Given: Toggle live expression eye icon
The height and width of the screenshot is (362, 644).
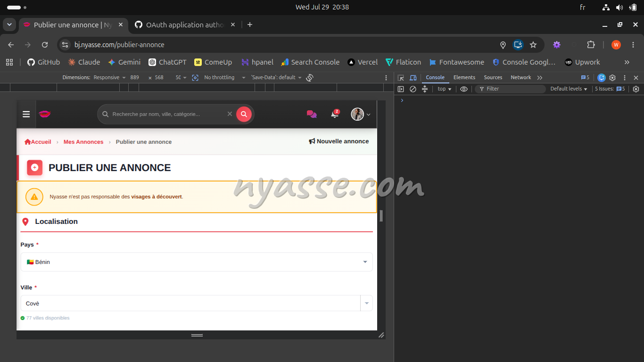Looking at the screenshot, I should pyautogui.click(x=464, y=89).
